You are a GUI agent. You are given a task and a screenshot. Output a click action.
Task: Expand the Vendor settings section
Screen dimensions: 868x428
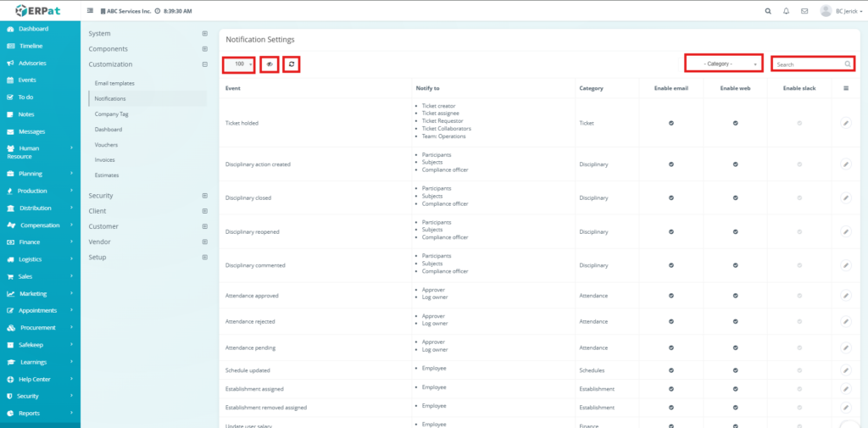pos(205,242)
